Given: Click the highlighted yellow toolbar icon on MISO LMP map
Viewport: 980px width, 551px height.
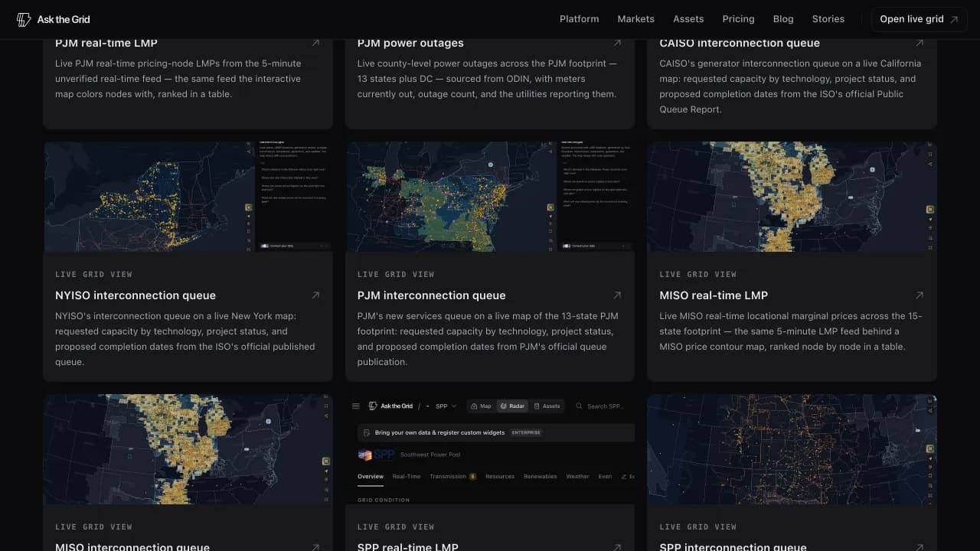Looking at the screenshot, I should click(x=929, y=210).
